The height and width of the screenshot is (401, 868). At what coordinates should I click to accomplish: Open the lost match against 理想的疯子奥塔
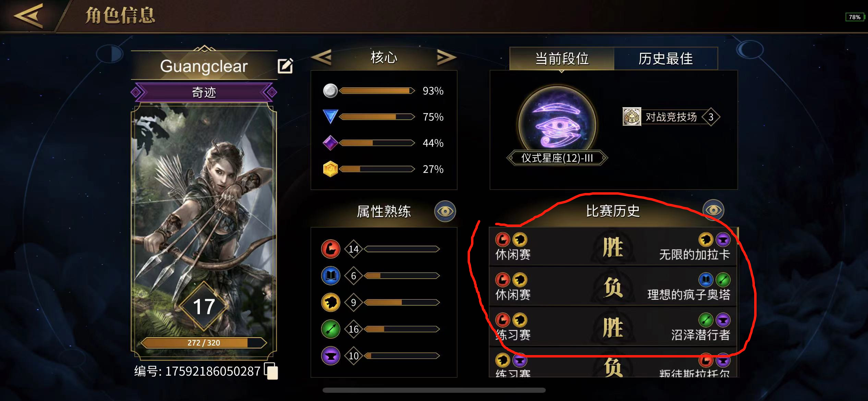pyautogui.click(x=613, y=287)
